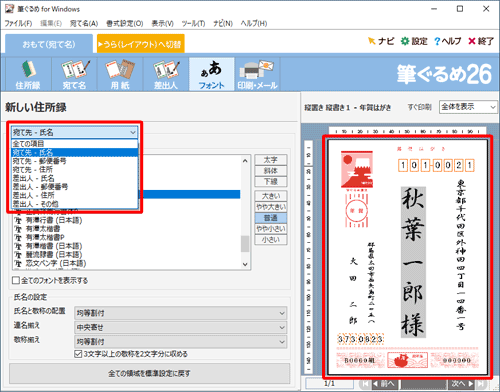Click font list scroll down arrow
The height and width of the screenshot is (392, 500).
point(245,264)
